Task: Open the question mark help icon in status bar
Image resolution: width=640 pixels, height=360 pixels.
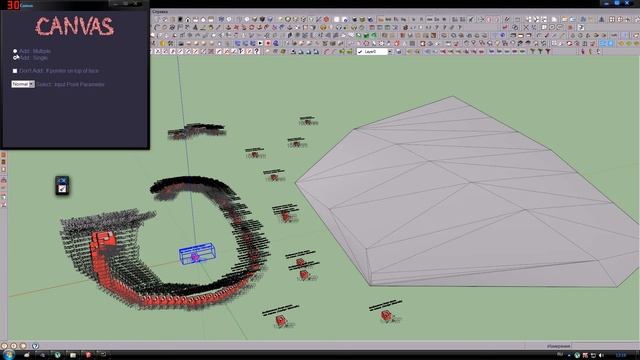Action: [x=35, y=346]
